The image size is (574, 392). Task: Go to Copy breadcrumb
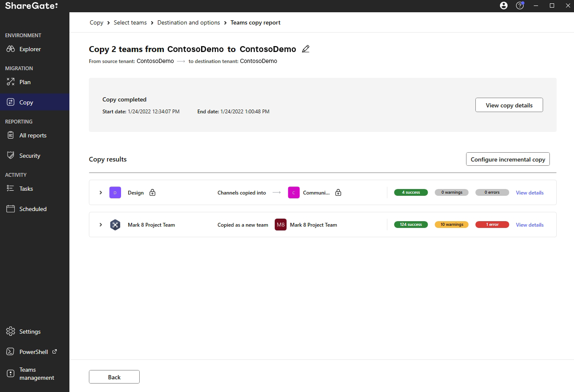(x=97, y=22)
